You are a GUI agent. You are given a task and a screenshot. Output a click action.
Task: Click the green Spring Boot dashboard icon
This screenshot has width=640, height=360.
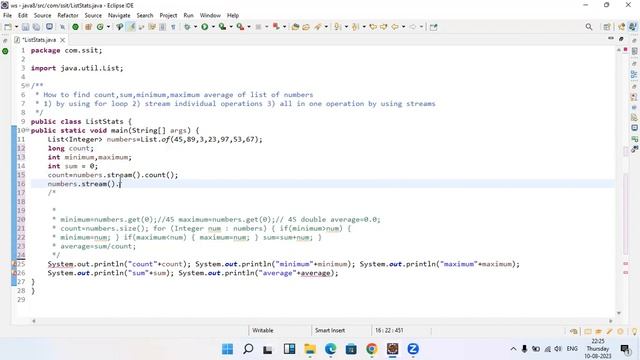pyautogui.click(x=75, y=27)
